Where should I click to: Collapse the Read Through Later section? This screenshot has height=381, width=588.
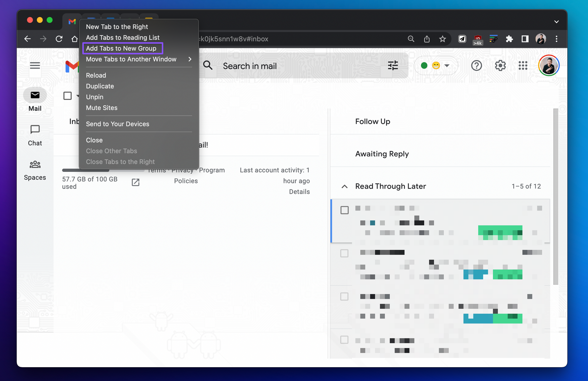point(345,187)
